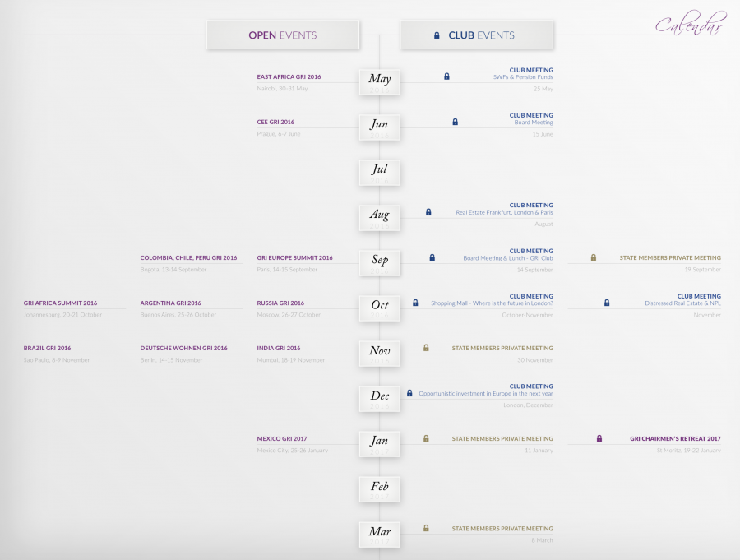Open the East Africa GRI 2016 event

pyautogui.click(x=289, y=77)
